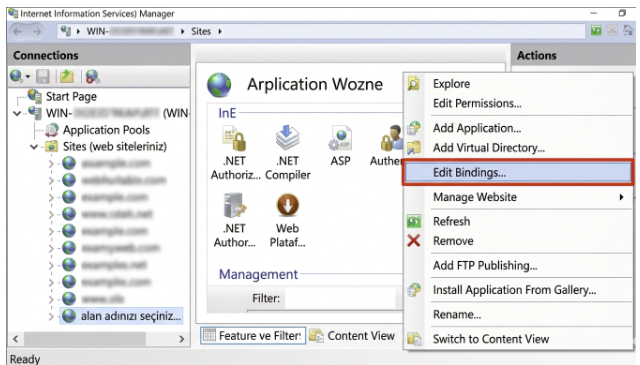Expand the Manage Website submenu arrow
640x365 pixels.
point(621,197)
